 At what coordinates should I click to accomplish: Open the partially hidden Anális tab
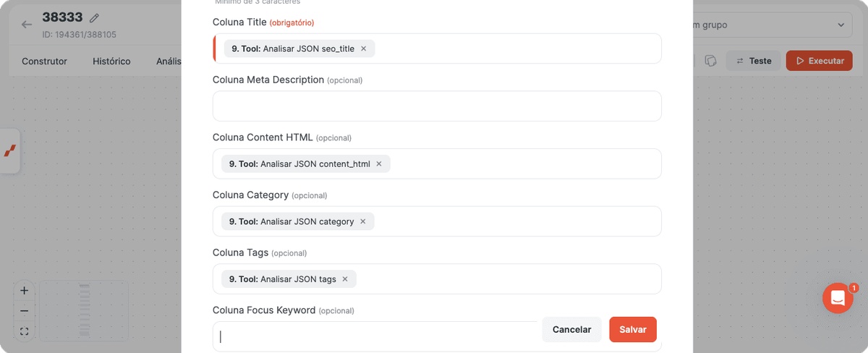[x=169, y=61]
